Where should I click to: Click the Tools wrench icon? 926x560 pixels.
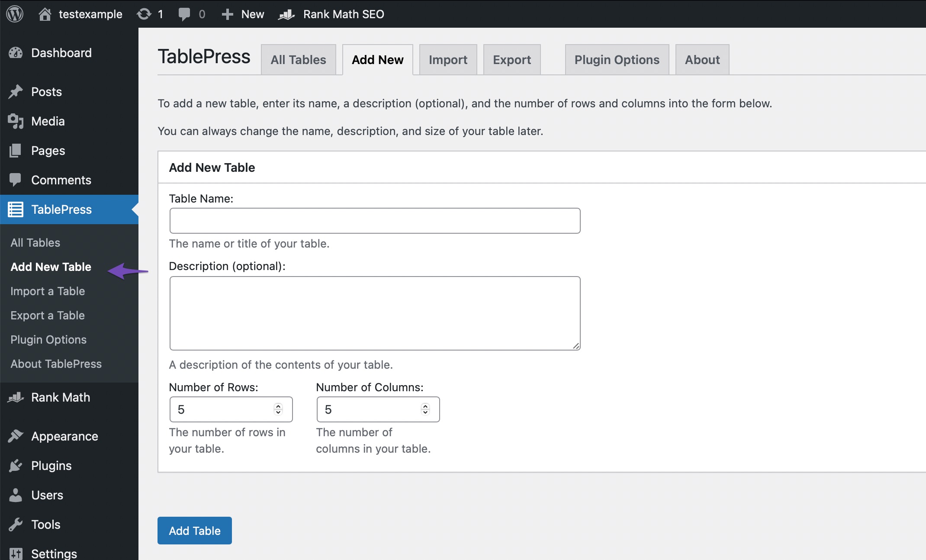(16, 525)
